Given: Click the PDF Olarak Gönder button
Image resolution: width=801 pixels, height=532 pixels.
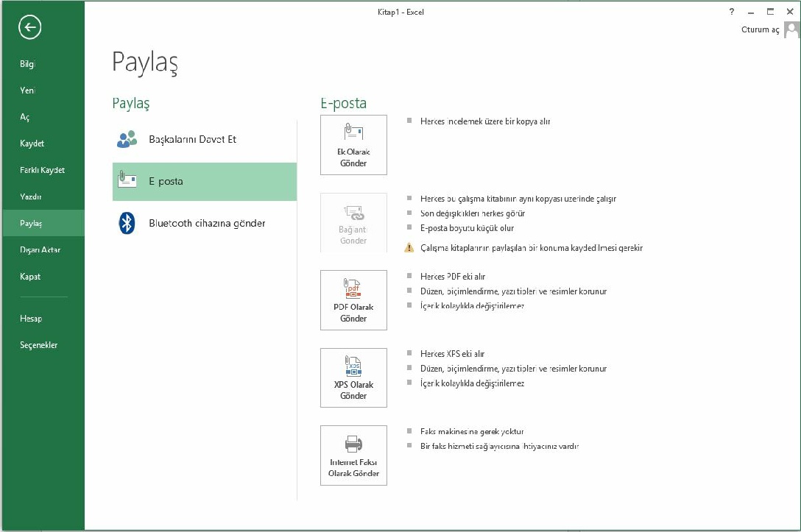Looking at the screenshot, I should [353, 300].
